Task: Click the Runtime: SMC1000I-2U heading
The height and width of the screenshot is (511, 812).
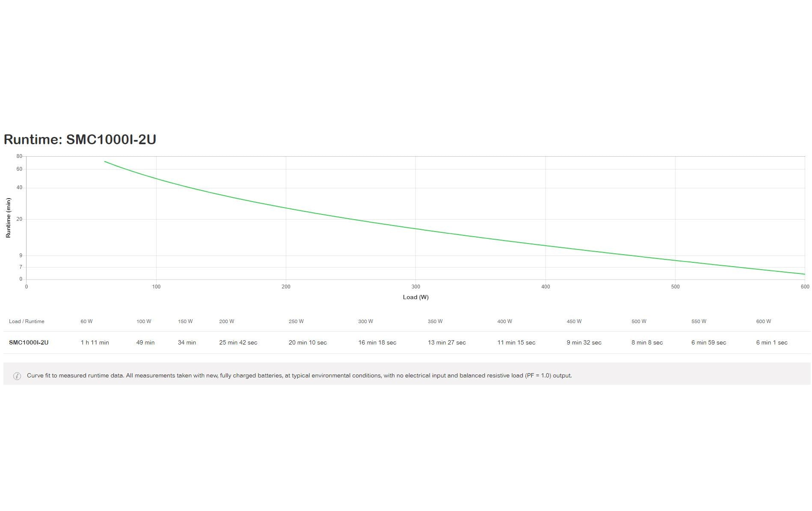Action: coord(80,140)
